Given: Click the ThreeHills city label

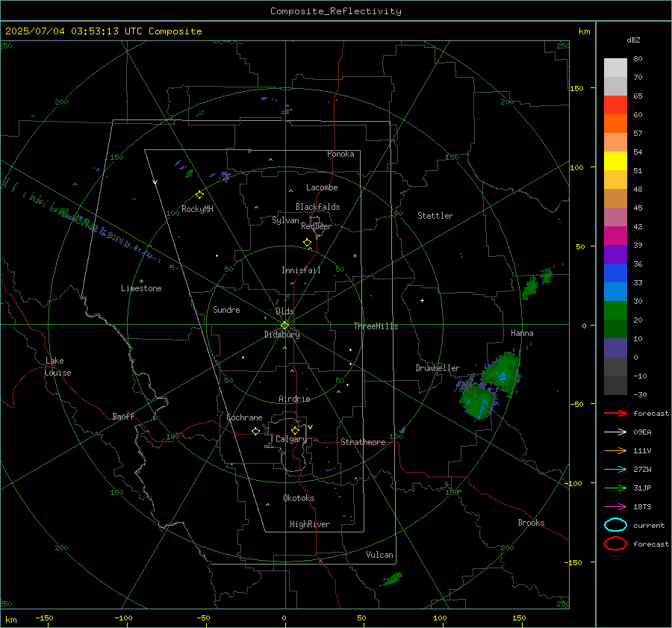Looking at the screenshot, I should [376, 326].
